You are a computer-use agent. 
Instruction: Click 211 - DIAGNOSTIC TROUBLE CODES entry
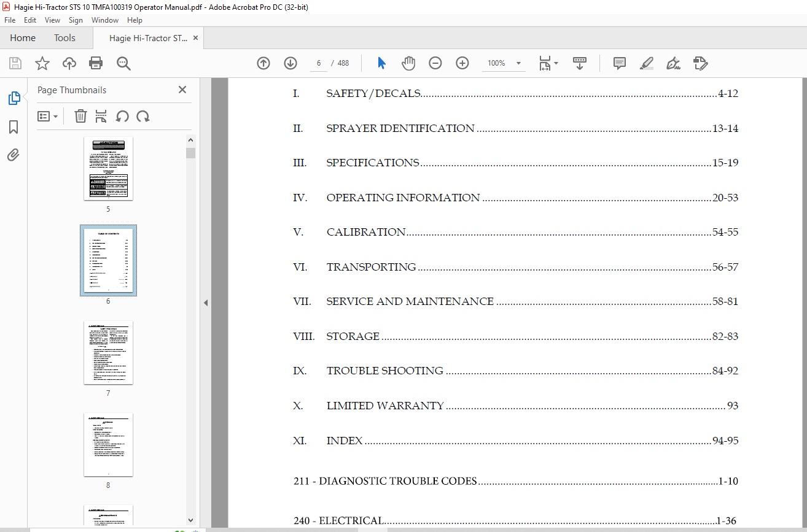tap(515, 481)
